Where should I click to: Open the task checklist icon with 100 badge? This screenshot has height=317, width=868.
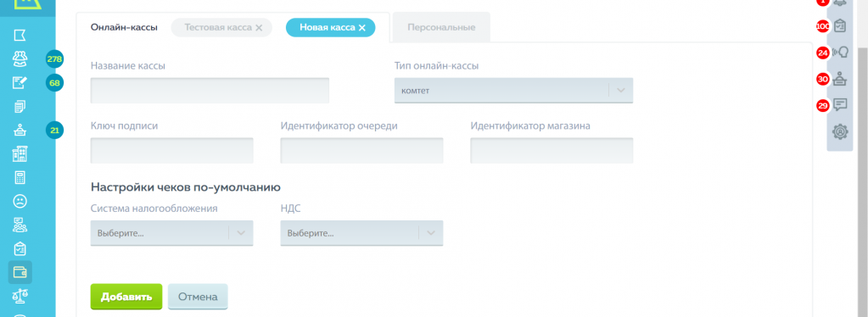coord(840,26)
